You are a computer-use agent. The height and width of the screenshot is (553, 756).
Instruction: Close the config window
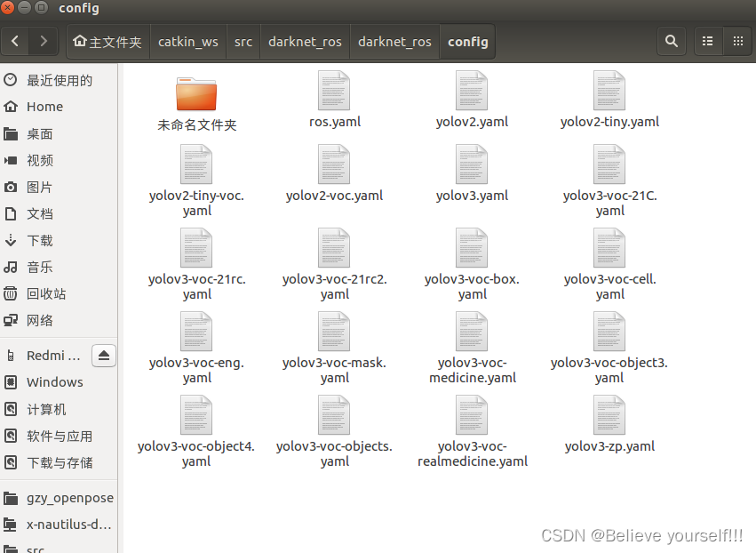[x=7, y=8]
